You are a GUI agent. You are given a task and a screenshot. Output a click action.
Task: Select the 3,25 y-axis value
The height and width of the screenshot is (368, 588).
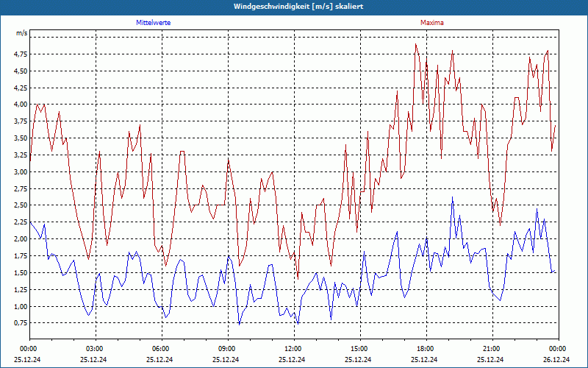21,155
